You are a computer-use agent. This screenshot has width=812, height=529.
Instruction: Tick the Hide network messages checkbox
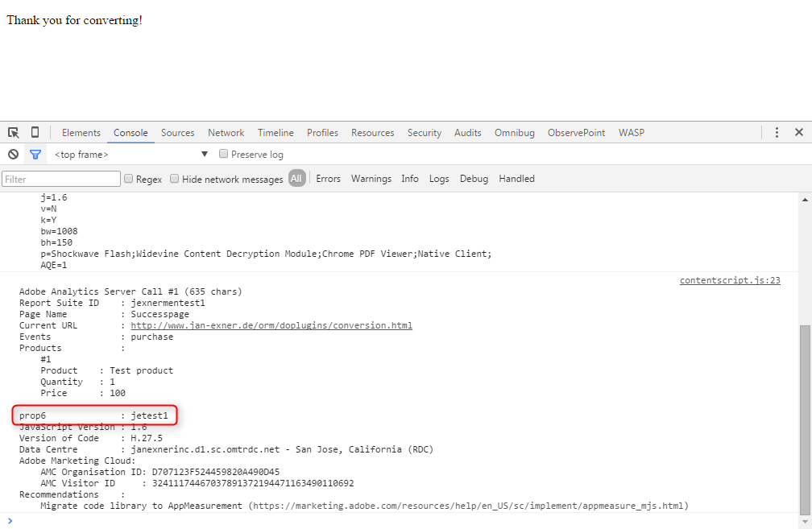point(175,179)
